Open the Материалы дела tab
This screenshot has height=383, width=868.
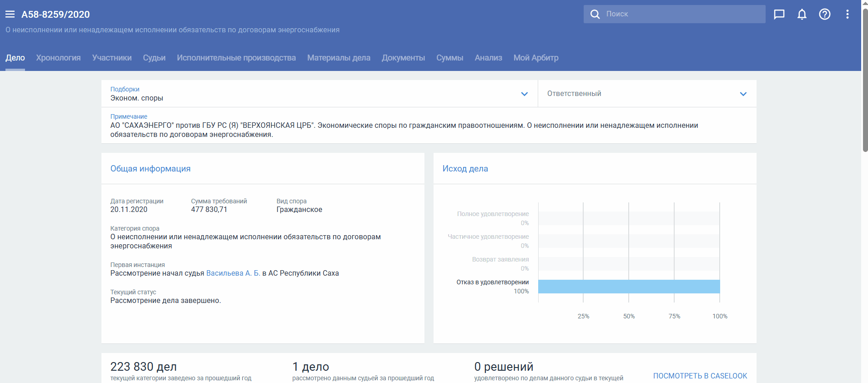(x=338, y=58)
